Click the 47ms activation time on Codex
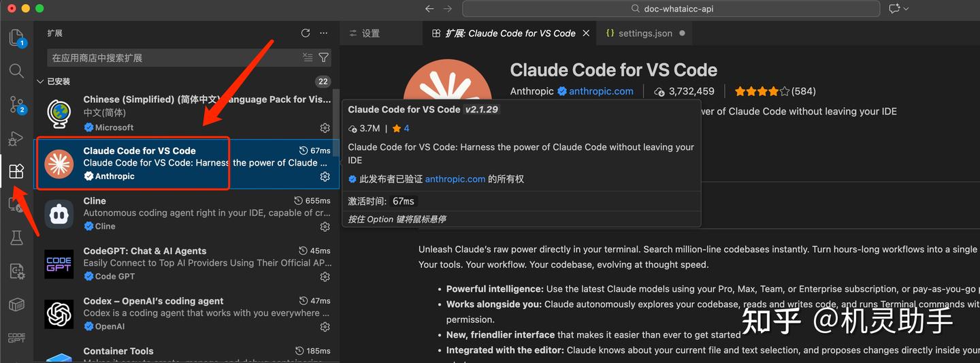 pos(315,301)
